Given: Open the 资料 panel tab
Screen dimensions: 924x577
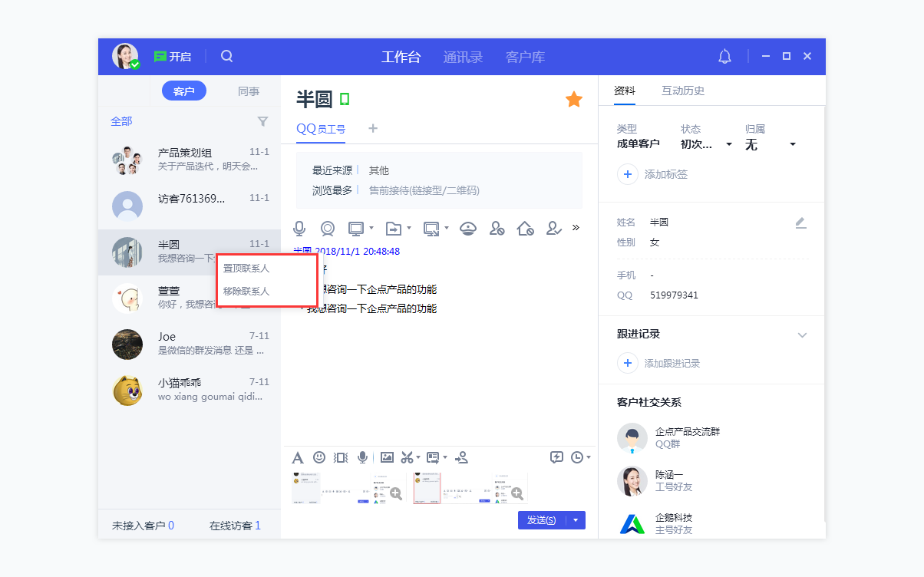Looking at the screenshot, I should [x=625, y=91].
